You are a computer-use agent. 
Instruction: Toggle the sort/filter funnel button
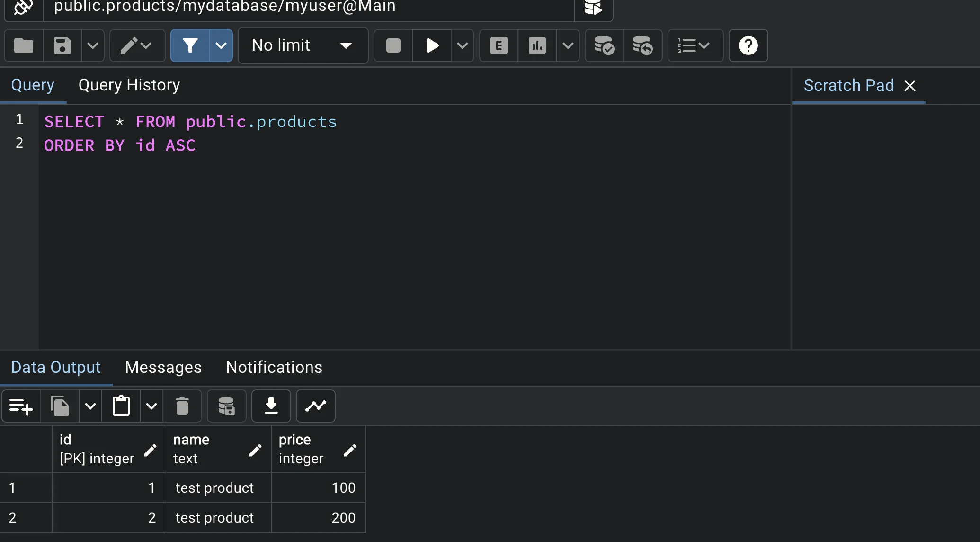(x=190, y=45)
